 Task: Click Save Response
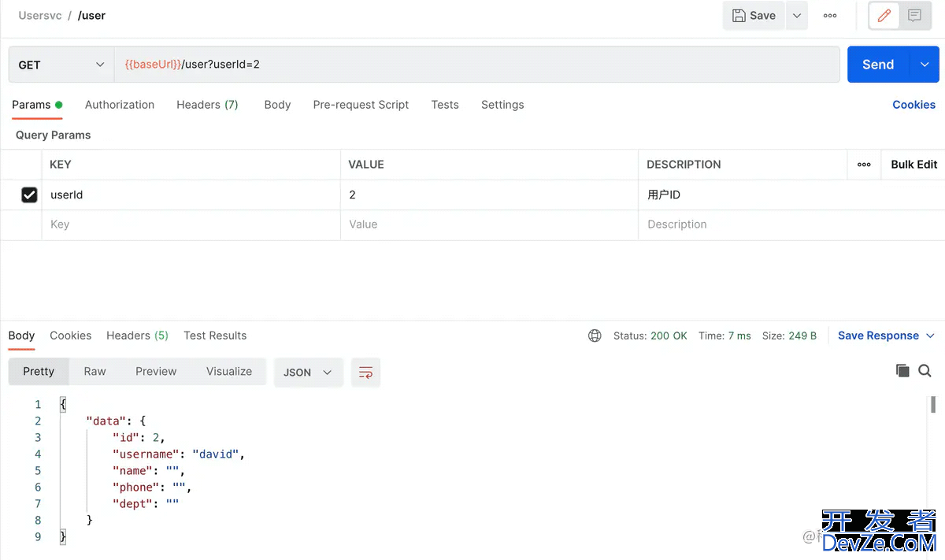click(x=878, y=336)
